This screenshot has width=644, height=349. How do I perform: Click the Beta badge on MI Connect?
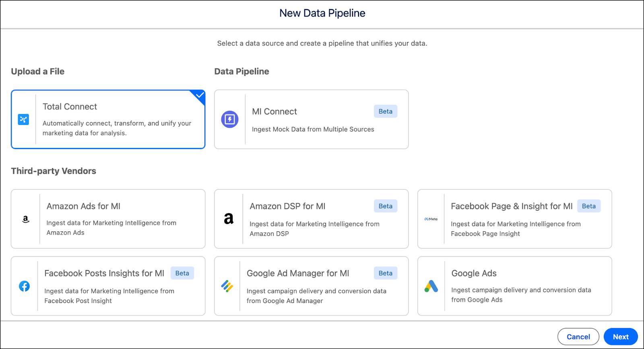[x=385, y=112]
